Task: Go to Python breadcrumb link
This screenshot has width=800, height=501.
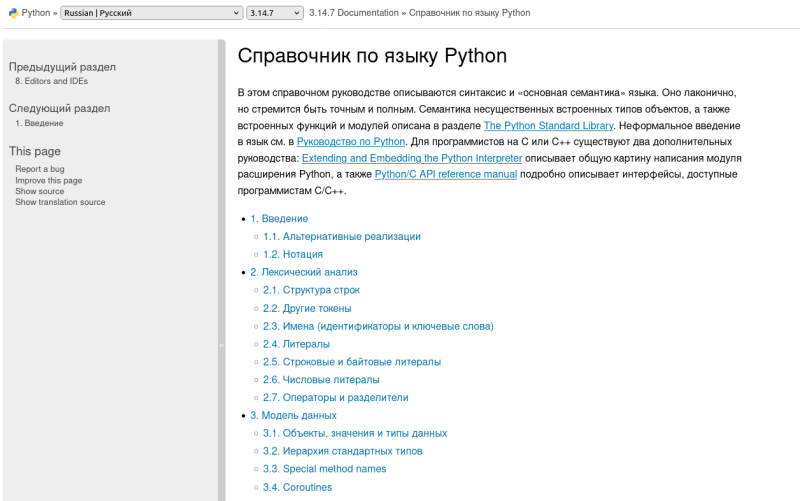Action: 36,13
